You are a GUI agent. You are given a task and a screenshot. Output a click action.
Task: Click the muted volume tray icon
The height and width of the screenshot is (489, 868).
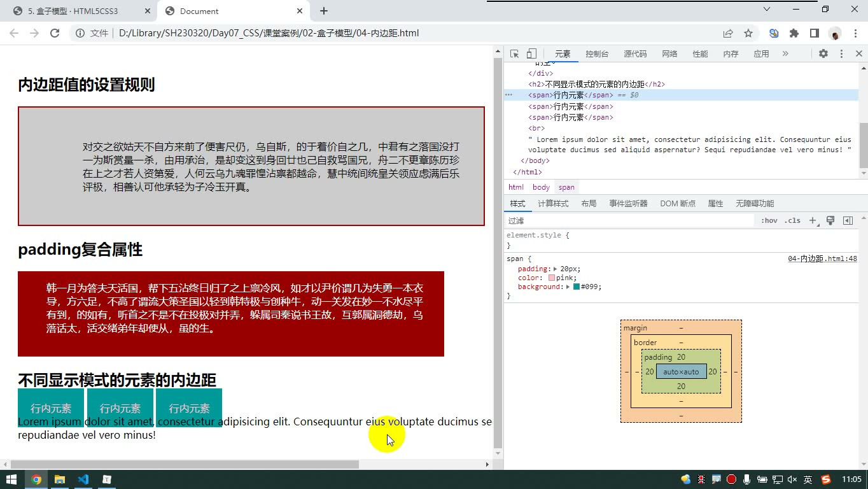pyautogui.click(x=792, y=479)
